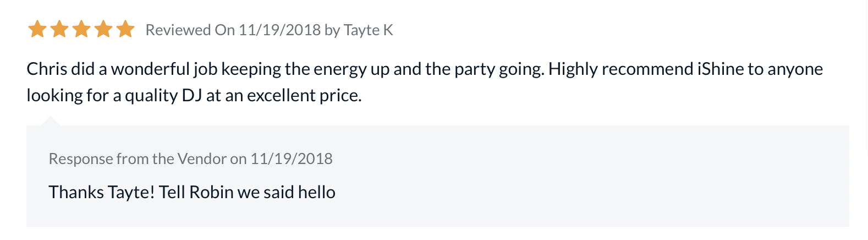The width and height of the screenshot is (868, 240).
Task: Click the review date 11/19/2018
Action: [279, 30]
